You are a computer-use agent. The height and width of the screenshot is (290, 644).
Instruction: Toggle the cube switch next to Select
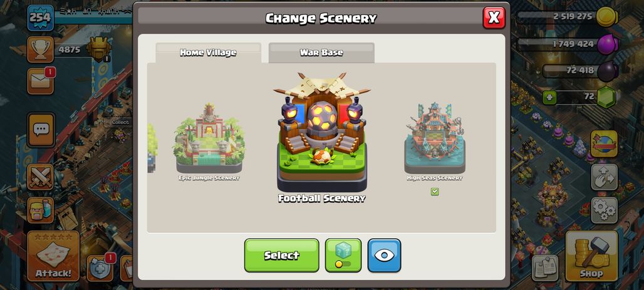(343, 255)
